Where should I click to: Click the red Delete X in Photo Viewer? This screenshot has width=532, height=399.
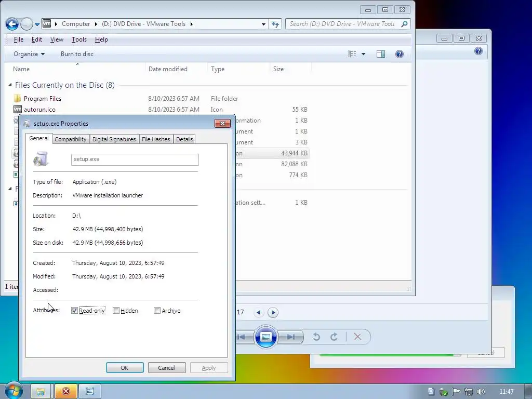[357, 337]
